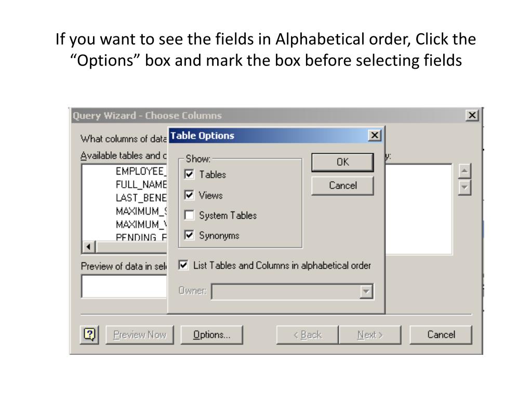Close the Table Options dialog
This screenshot has width=532, height=399.
(375, 136)
